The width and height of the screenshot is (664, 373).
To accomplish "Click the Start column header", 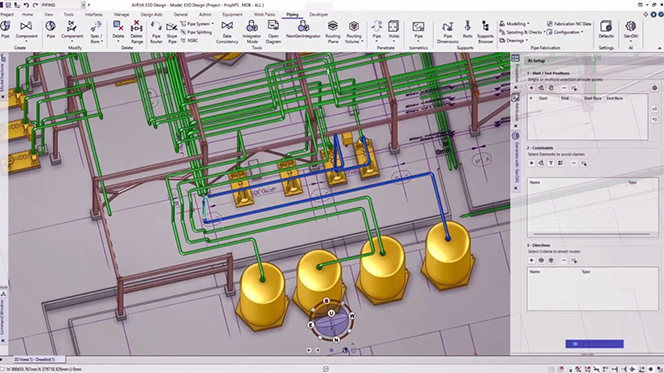I will [x=543, y=98].
